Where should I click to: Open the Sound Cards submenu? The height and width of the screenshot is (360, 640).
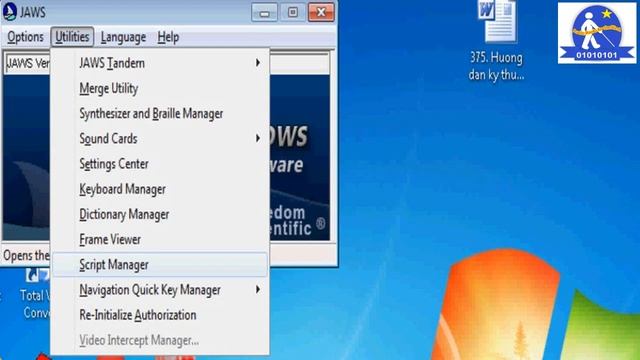[x=160, y=139]
